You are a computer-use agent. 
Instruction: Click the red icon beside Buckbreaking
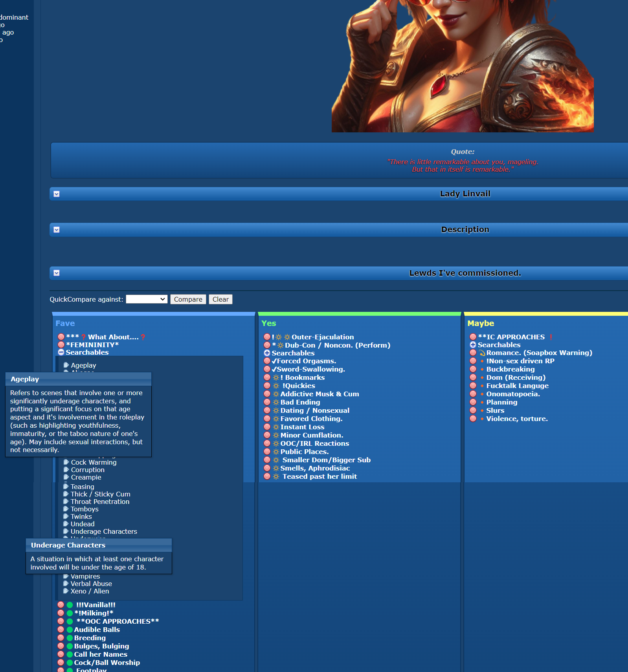click(x=473, y=369)
